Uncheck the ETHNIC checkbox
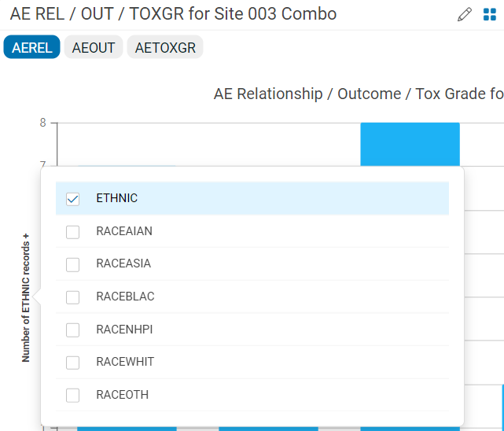Screen dimensions: 504x431 pyautogui.click(x=72, y=199)
